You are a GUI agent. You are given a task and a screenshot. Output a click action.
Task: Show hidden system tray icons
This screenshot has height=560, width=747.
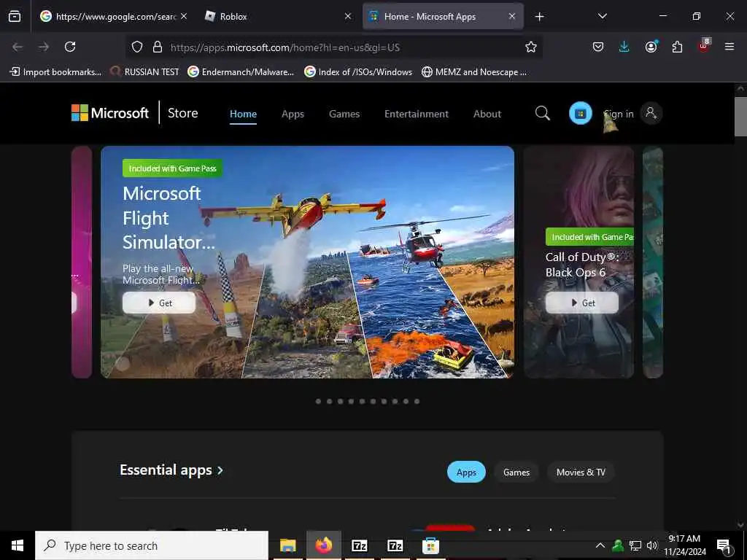point(600,545)
